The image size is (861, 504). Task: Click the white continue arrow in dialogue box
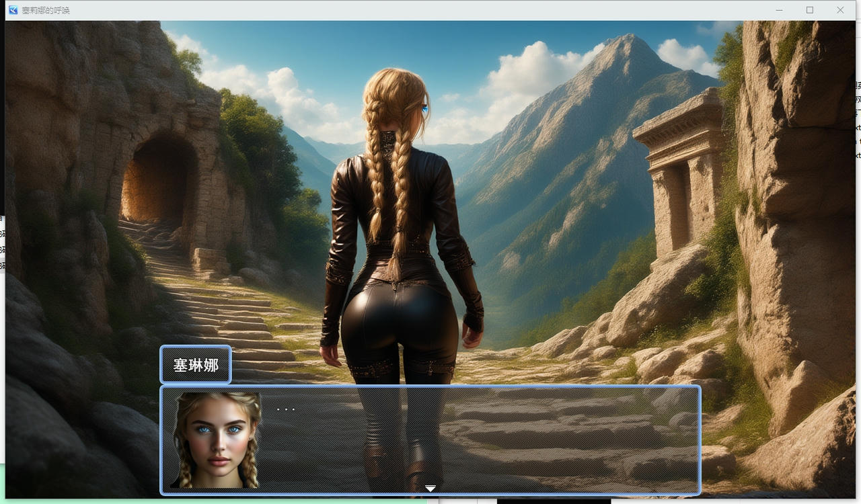430,488
